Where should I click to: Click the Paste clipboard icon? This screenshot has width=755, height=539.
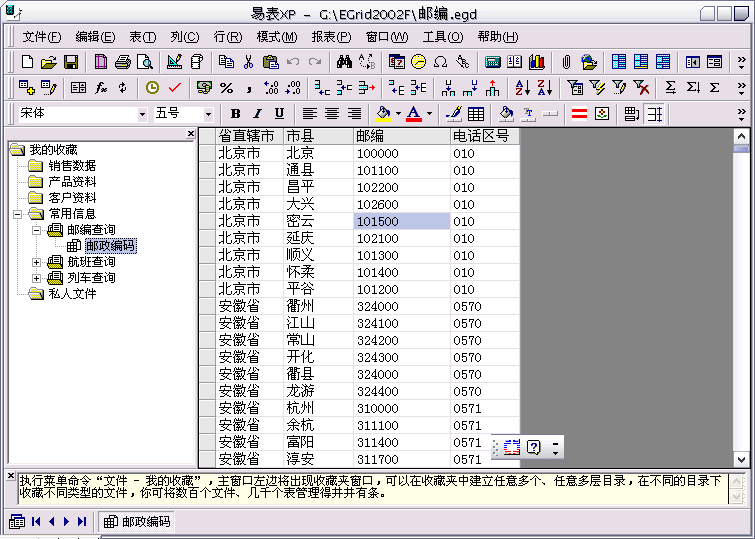click(x=271, y=62)
